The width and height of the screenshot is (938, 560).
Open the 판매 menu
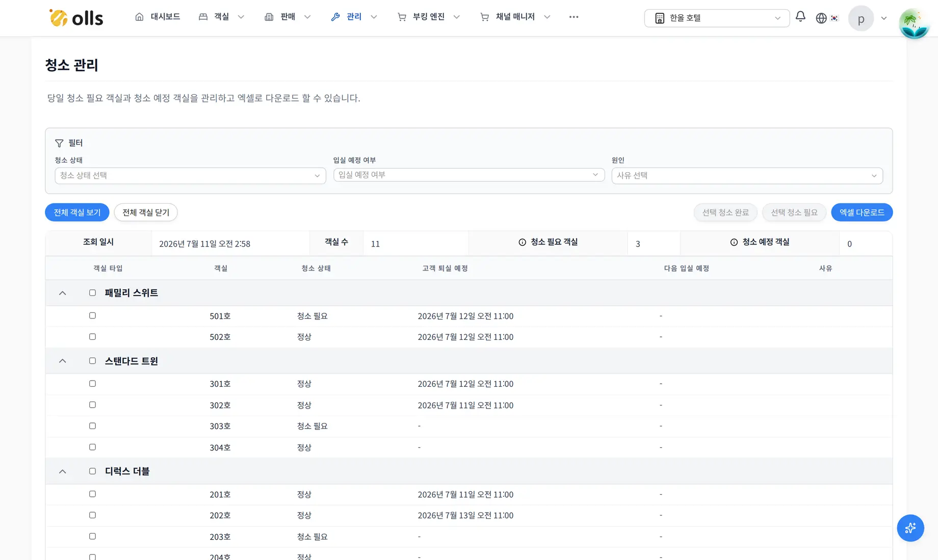coord(288,17)
